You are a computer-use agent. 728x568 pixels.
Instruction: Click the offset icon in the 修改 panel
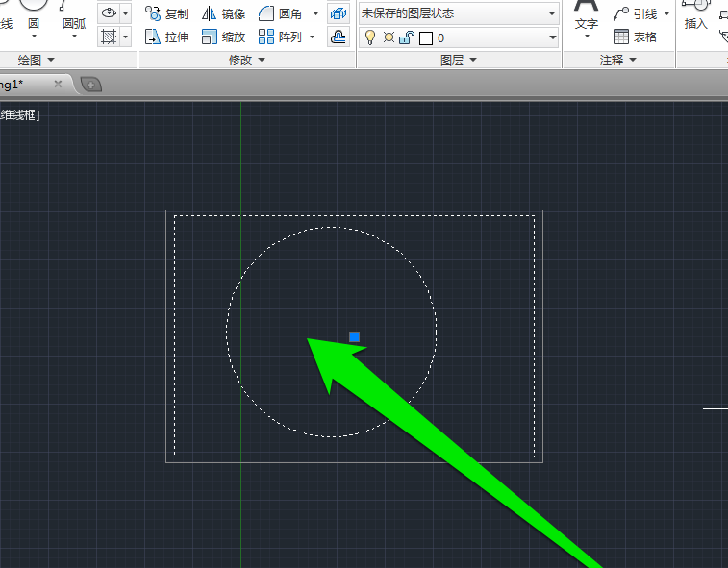point(339,37)
